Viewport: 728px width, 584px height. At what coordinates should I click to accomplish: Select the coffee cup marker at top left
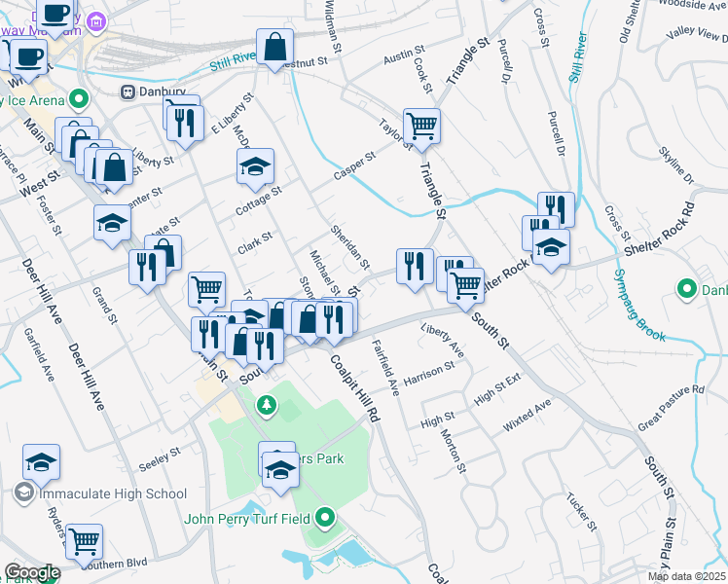click(x=57, y=14)
